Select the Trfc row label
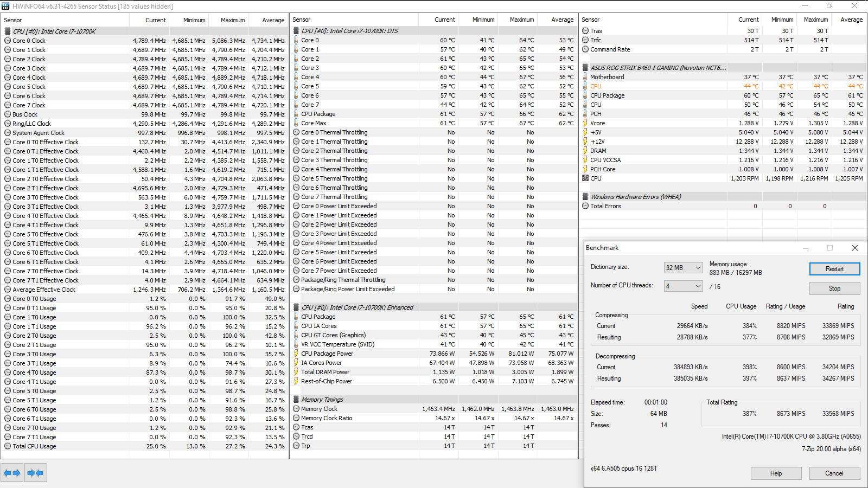Screen dimensions: 868x488 tap(596, 40)
